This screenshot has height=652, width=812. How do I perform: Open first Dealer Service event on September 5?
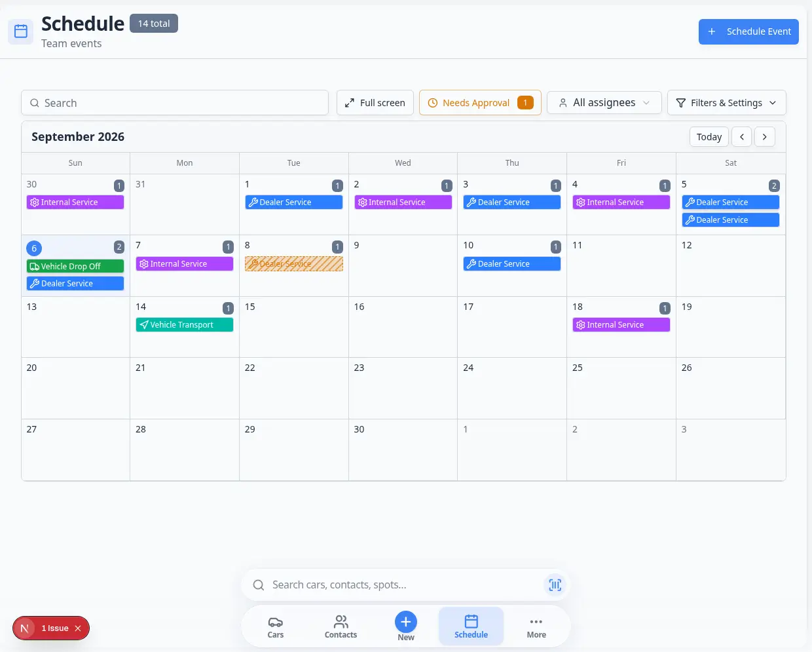731,202
